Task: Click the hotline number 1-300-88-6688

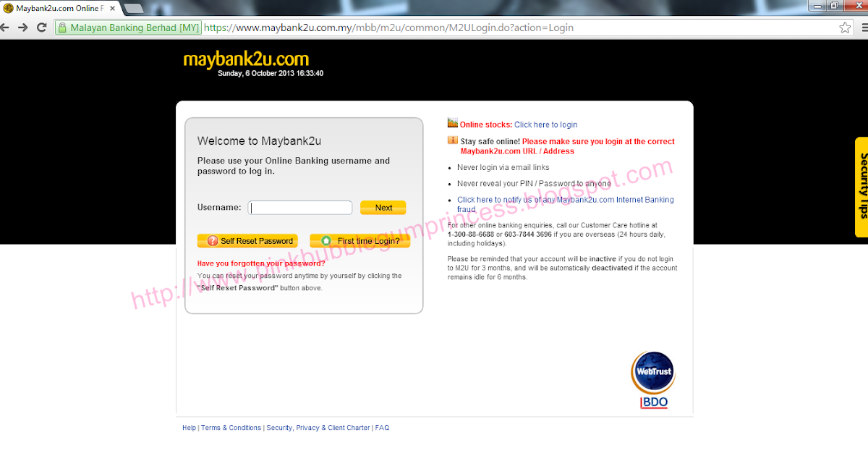Action: 471,235
